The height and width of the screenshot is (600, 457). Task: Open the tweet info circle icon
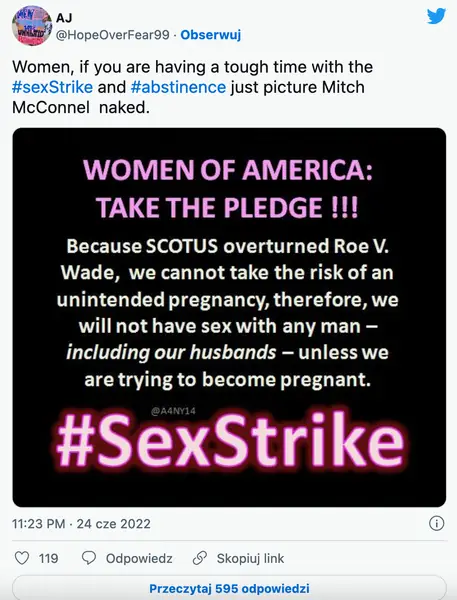point(437,523)
